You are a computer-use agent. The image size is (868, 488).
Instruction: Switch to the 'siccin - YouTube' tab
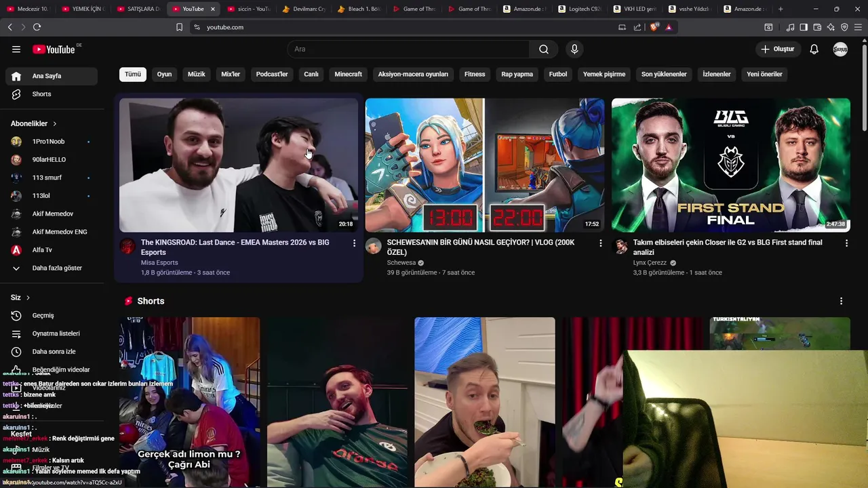coord(249,9)
